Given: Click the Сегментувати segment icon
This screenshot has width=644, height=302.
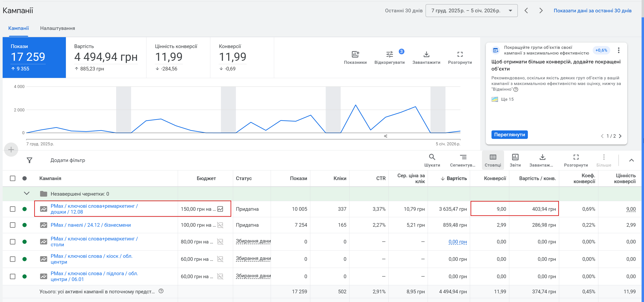Looking at the screenshot, I should pos(463,157).
